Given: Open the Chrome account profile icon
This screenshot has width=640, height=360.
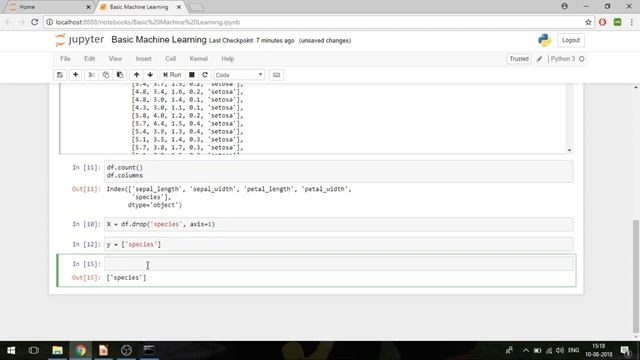Looking at the screenshot, I should 564,6.
